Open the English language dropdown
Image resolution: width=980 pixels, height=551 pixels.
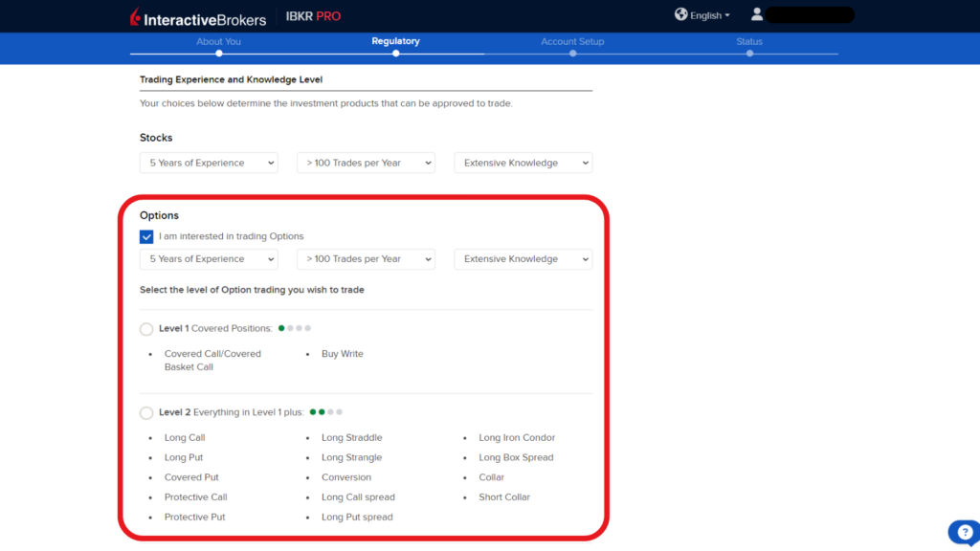[x=709, y=15]
